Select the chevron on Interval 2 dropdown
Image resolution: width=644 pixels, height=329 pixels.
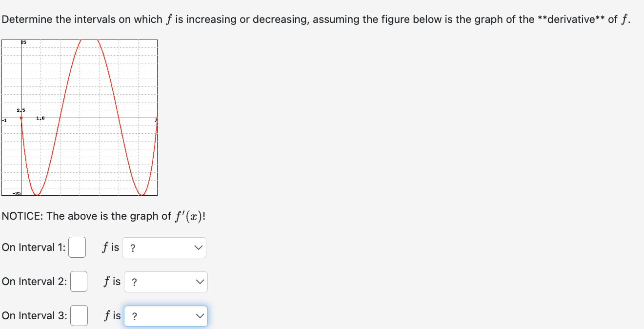click(200, 282)
